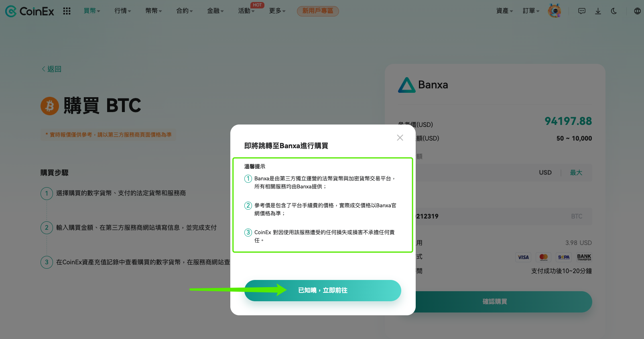Click the Banxa logo
The width and height of the screenshot is (644, 339).
click(x=423, y=85)
